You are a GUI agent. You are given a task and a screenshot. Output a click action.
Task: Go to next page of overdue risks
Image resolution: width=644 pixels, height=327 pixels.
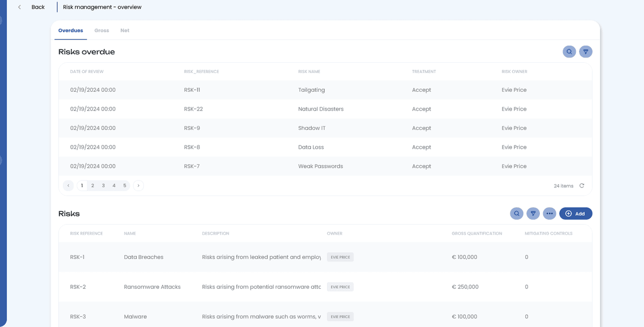(138, 186)
